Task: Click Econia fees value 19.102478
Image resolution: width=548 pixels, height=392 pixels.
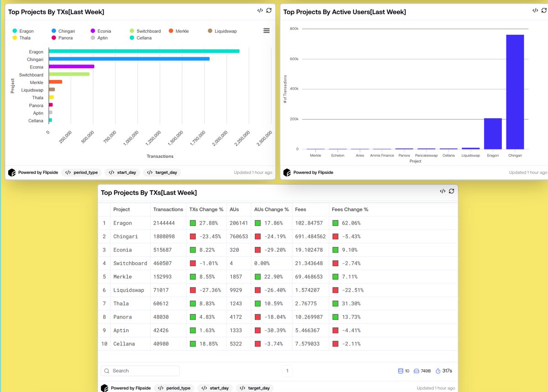Action: click(309, 250)
